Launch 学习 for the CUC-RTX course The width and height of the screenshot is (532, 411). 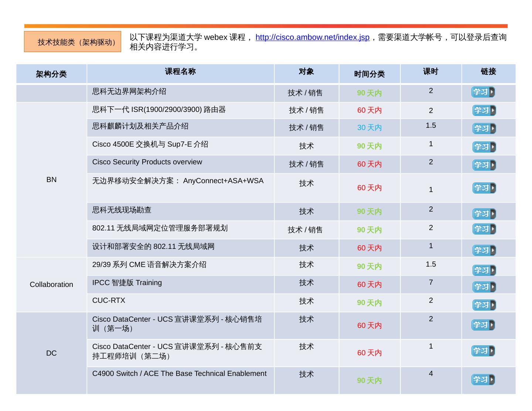point(484,305)
